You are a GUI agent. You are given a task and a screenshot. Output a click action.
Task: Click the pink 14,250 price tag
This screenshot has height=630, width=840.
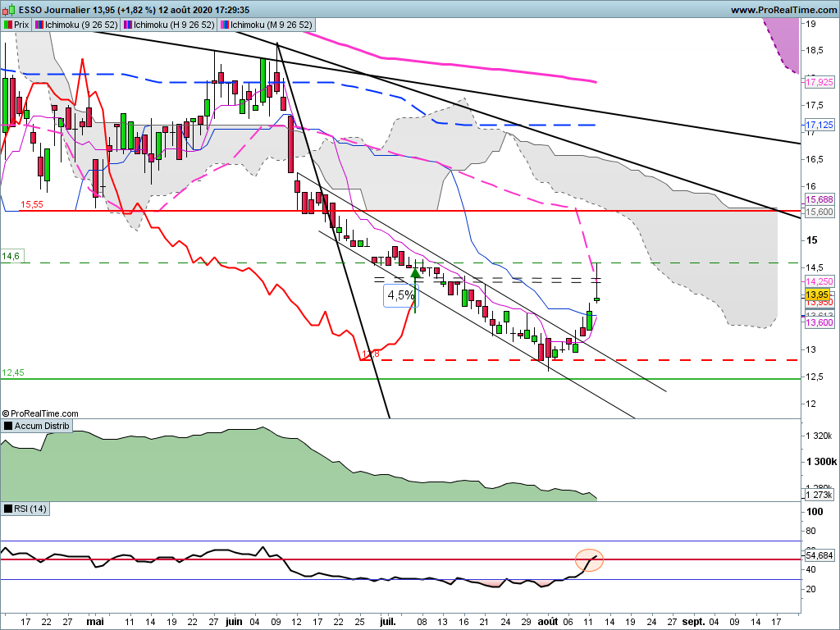[819, 281]
